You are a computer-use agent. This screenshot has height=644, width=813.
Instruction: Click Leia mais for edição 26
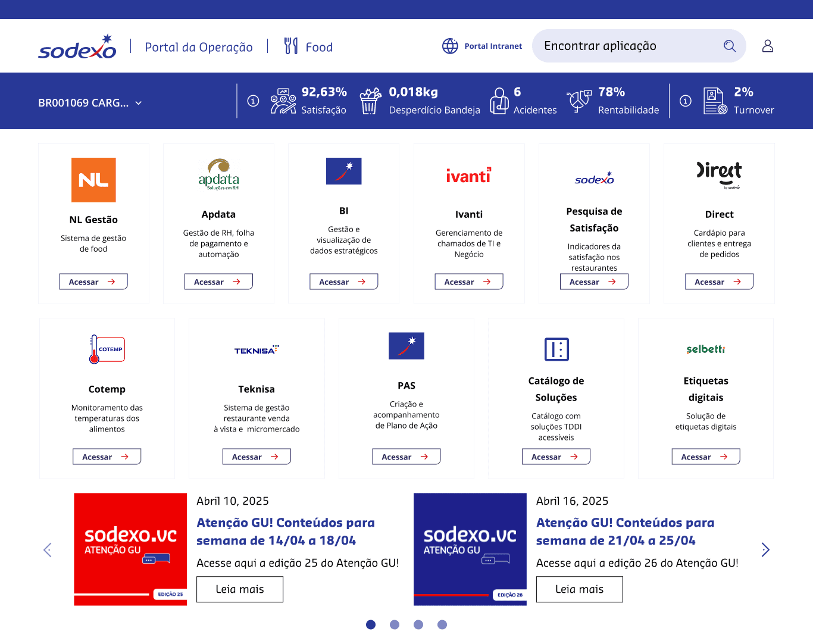[x=579, y=589]
